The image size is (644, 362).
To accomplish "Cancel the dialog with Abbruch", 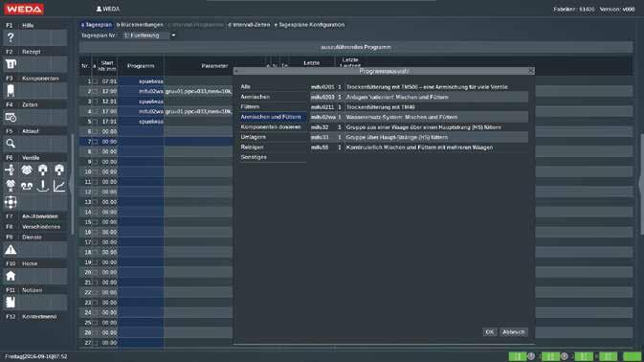I will [514, 332].
